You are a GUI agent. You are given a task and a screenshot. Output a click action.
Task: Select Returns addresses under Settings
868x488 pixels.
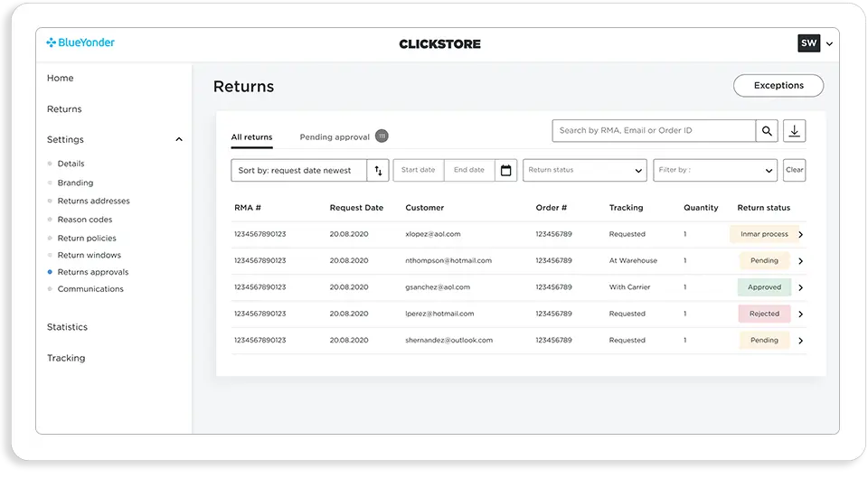pos(93,201)
